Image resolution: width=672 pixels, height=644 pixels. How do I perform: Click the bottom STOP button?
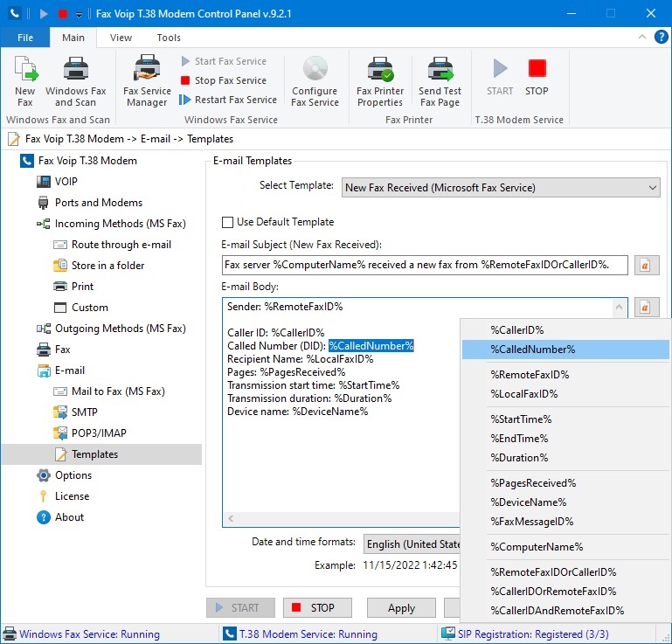click(x=317, y=608)
